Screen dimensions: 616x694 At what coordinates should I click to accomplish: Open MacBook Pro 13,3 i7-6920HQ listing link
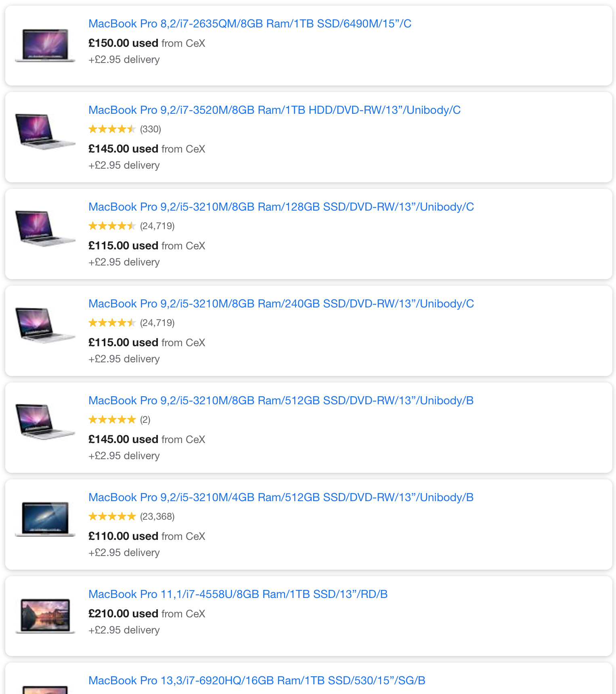pos(257,681)
